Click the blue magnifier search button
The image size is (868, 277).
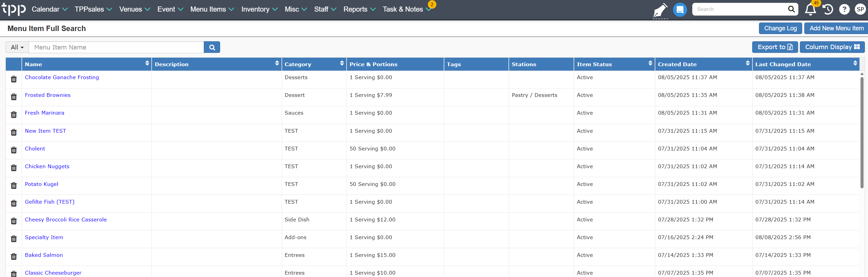click(x=212, y=47)
